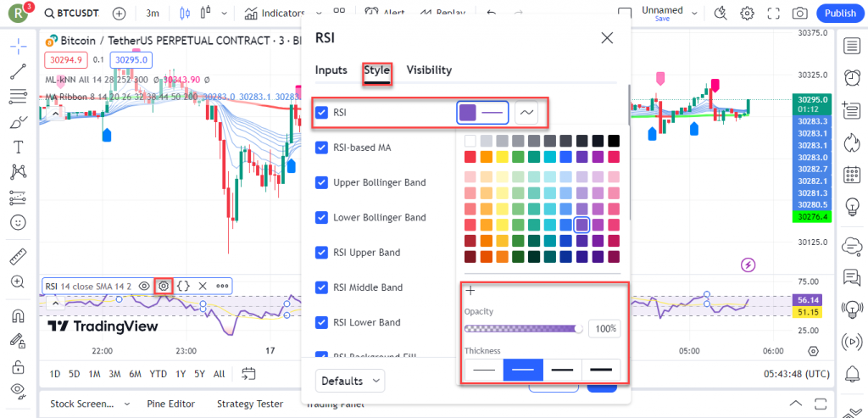The image size is (868, 418).
Task: Select the 1D time range
Action: coord(55,374)
